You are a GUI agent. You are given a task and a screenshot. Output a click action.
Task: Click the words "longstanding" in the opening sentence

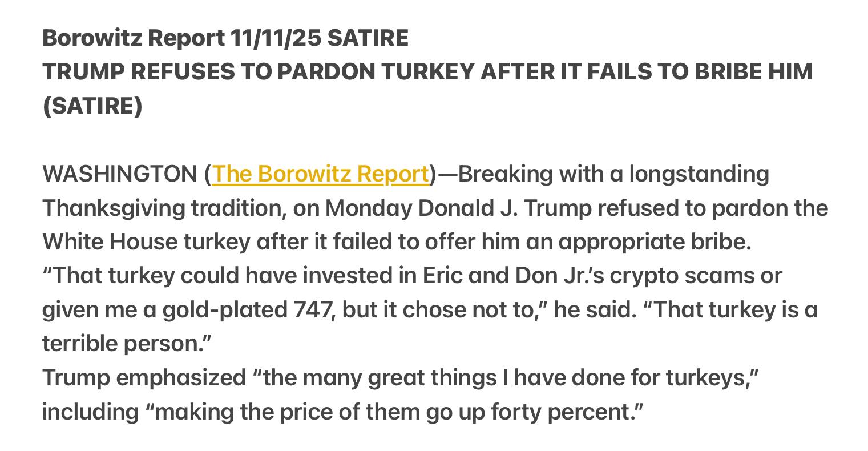point(699,174)
